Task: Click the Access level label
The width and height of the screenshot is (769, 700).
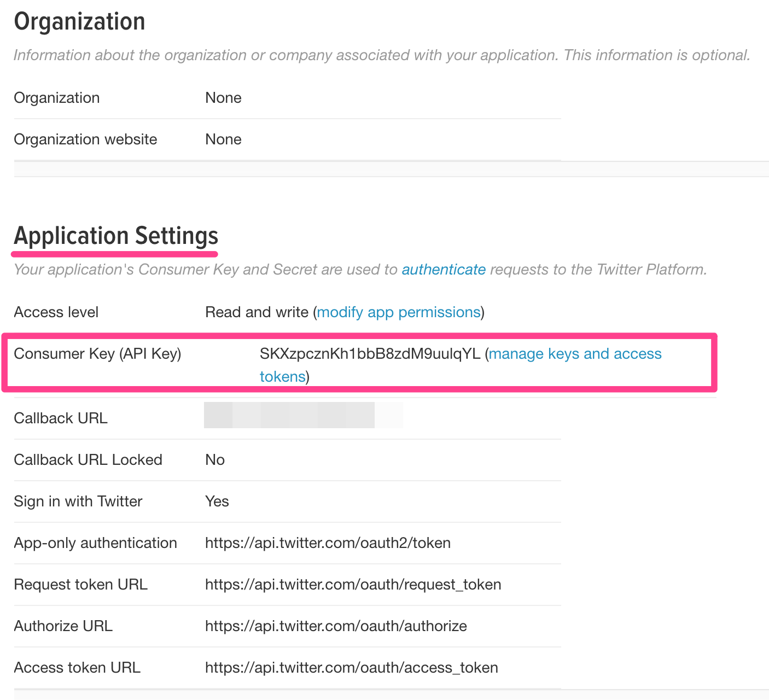Action: [56, 312]
